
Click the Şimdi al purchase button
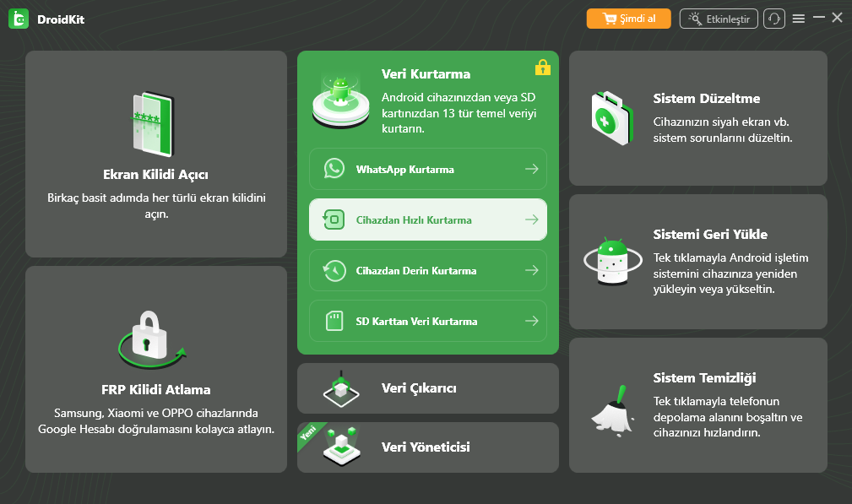[628, 19]
